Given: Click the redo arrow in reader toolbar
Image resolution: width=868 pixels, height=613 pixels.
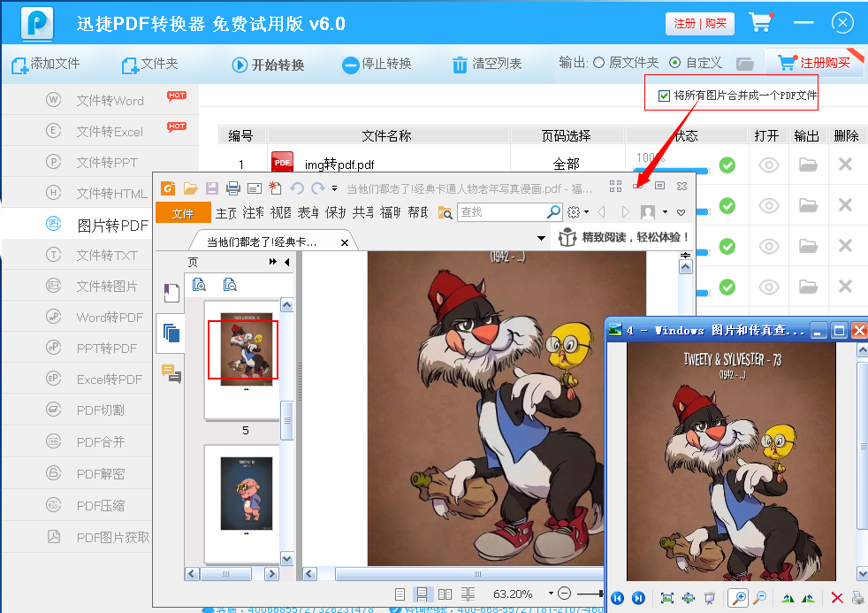Looking at the screenshot, I should coord(317,188).
